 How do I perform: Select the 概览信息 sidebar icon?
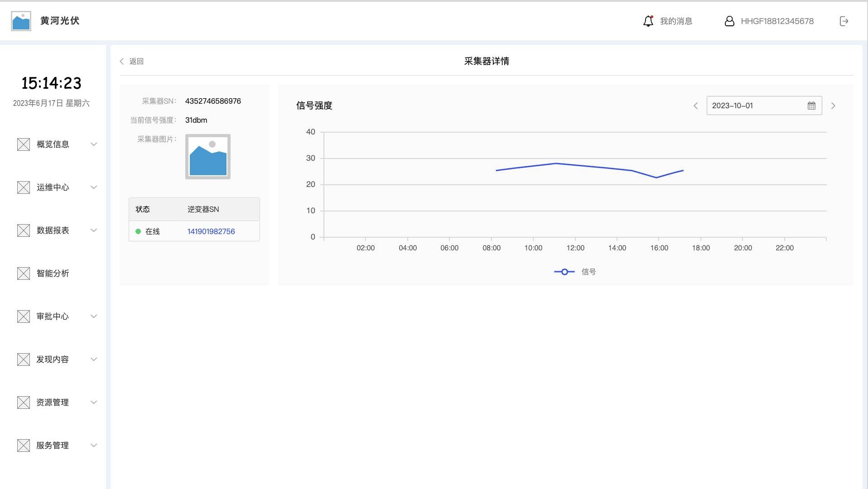[x=23, y=144]
